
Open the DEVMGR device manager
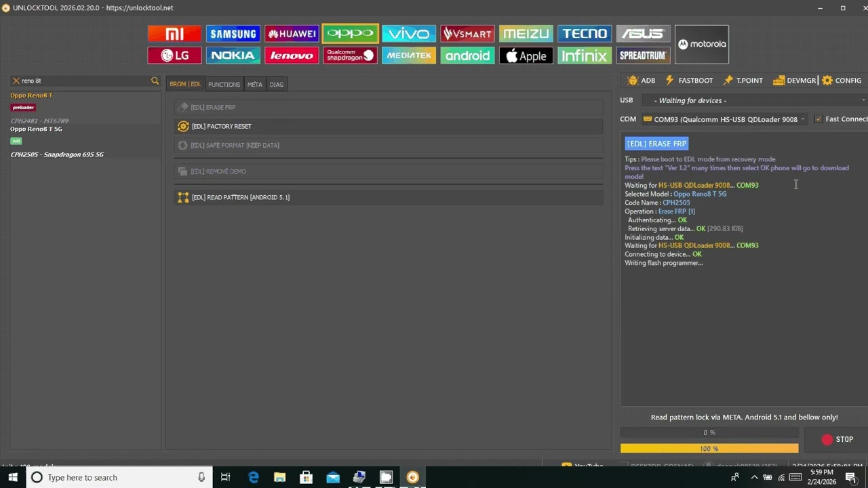794,80
